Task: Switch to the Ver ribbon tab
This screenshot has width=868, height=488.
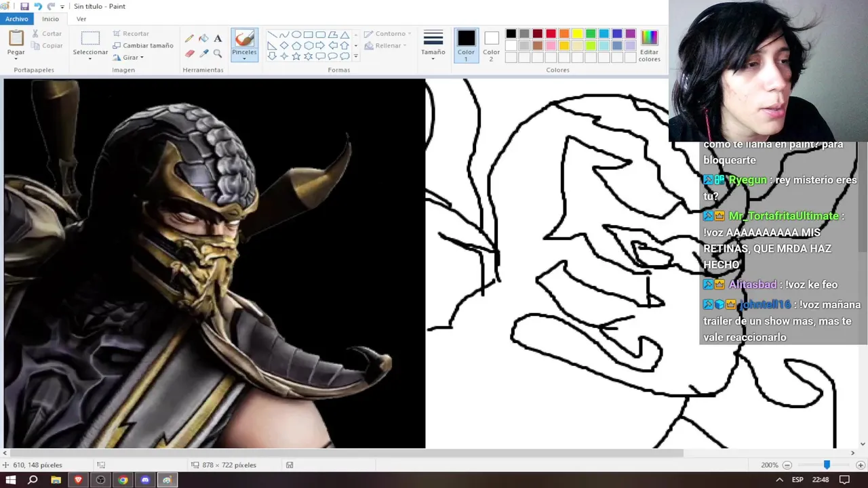Action: [81, 19]
